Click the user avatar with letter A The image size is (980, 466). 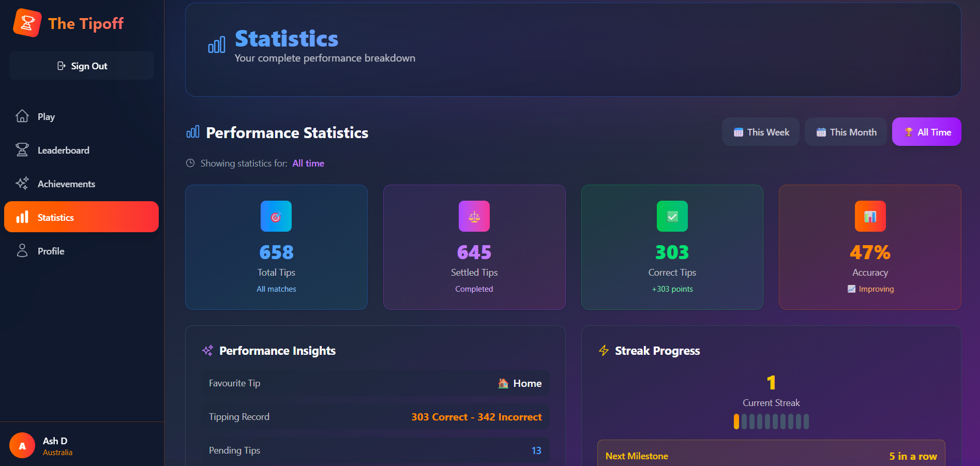22,445
